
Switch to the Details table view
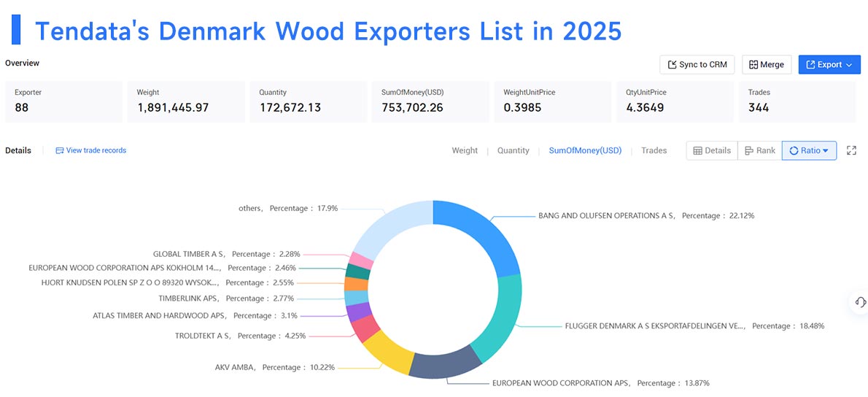coord(712,150)
